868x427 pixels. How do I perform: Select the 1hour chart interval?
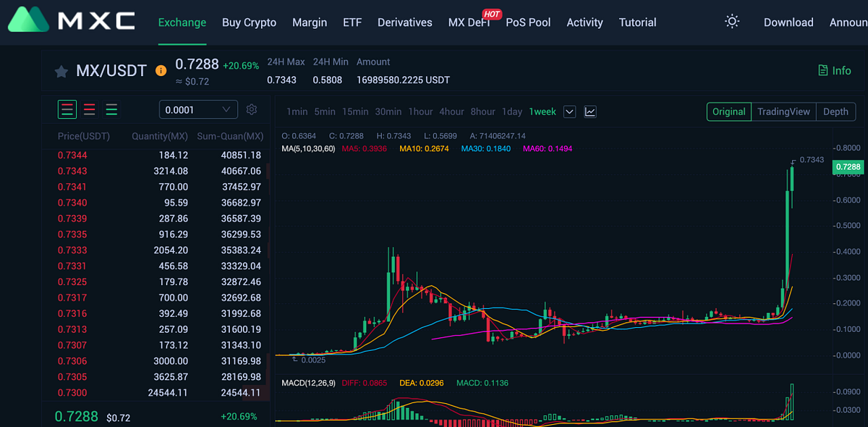click(421, 111)
